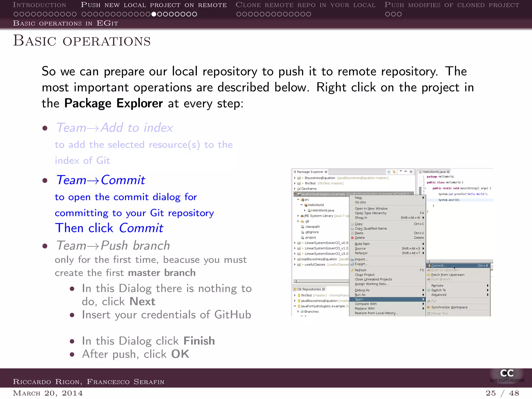Screen dimensions: 532x399
Task: Click Link with Editor icon in Package Explorer
Action: point(394,172)
